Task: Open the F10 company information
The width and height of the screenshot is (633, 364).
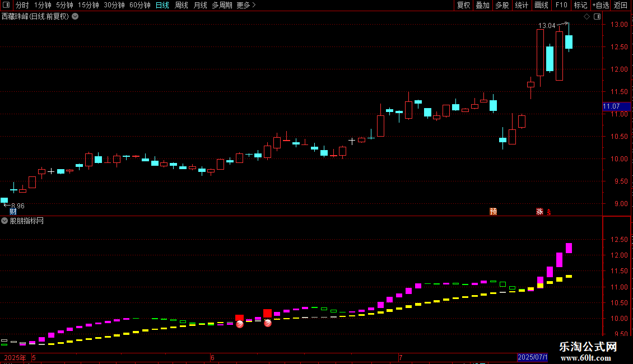Action: 561,5
